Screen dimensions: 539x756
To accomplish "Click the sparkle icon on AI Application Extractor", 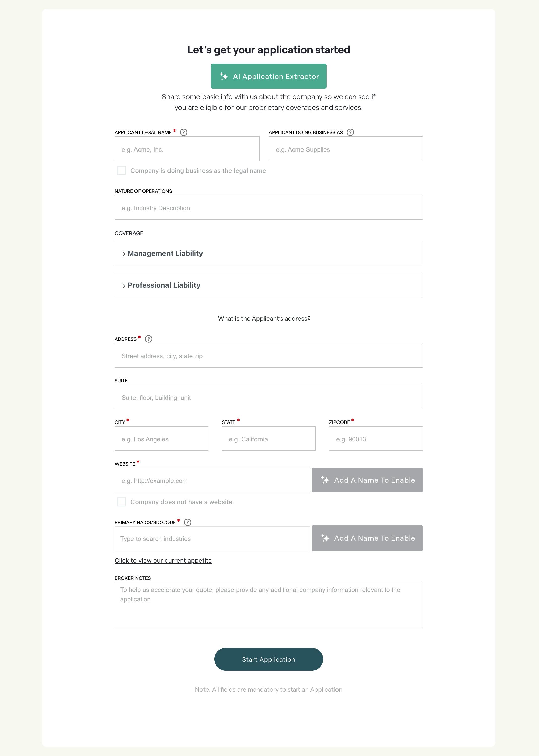I will [224, 76].
